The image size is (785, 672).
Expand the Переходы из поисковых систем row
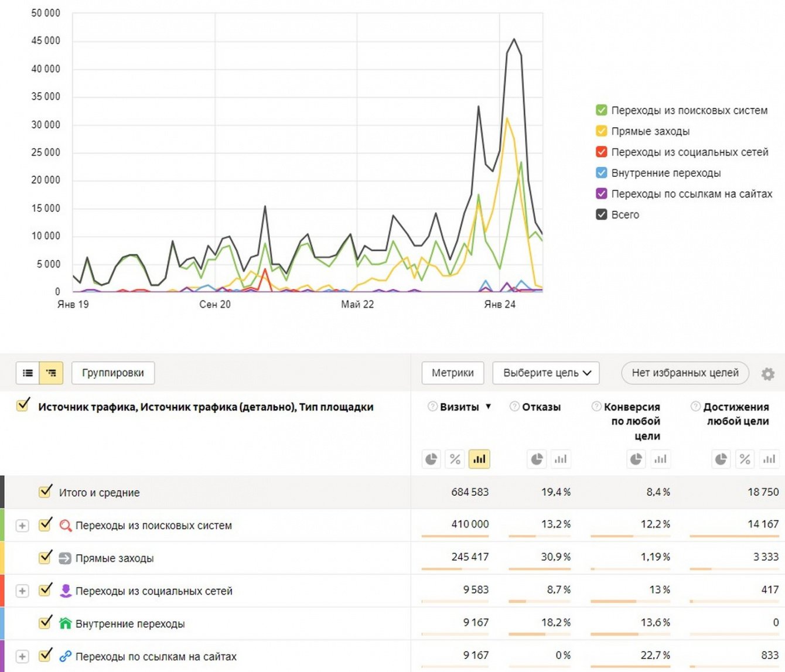22,526
